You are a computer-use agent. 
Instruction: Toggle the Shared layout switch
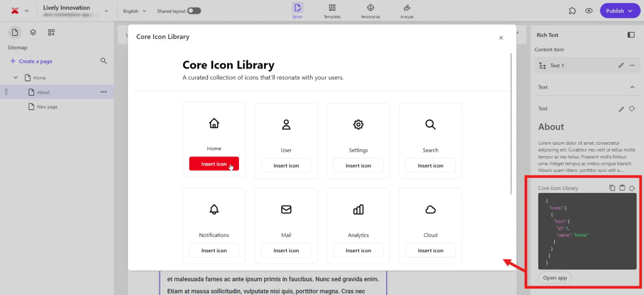coord(194,11)
